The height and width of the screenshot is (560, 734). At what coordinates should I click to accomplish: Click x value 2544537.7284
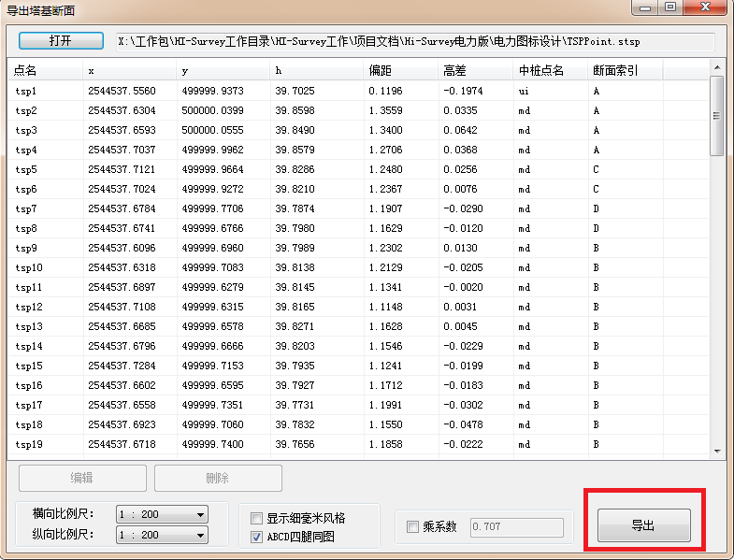(122, 366)
